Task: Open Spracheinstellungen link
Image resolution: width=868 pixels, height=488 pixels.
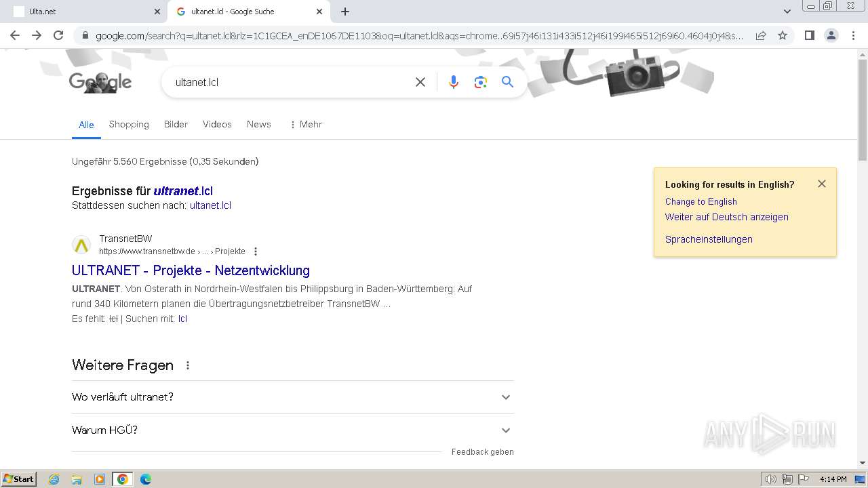Action: 709,239
